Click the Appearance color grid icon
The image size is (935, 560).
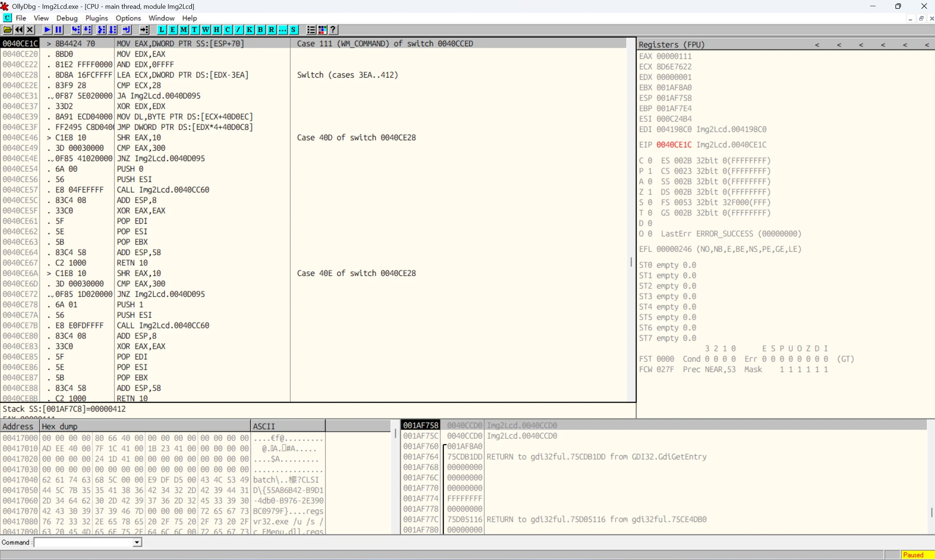coord(322,30)
